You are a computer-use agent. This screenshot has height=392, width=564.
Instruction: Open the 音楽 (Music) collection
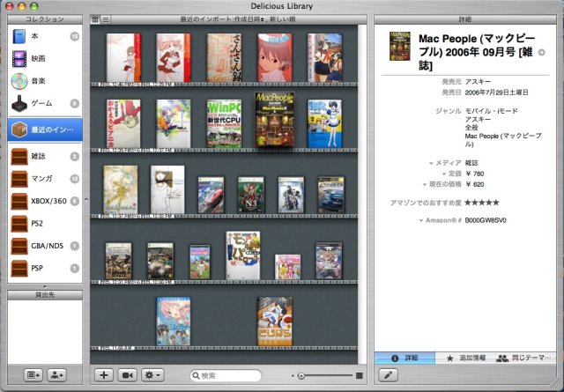pyautogui.click(x=45, y=81)
